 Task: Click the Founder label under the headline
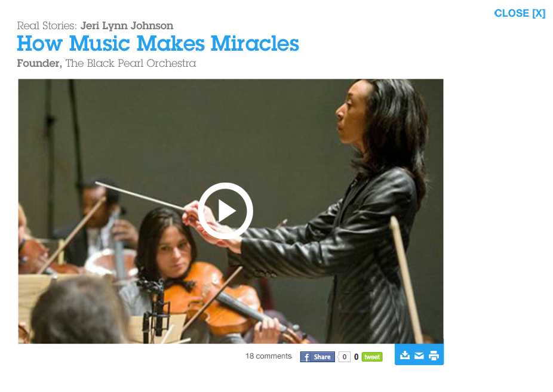point(39,63)
